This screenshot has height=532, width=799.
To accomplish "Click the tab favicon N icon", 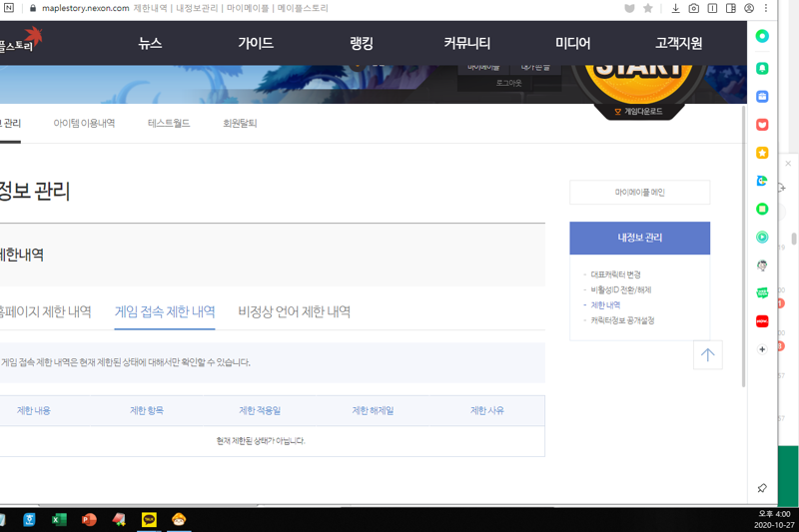I will point(9,8).
